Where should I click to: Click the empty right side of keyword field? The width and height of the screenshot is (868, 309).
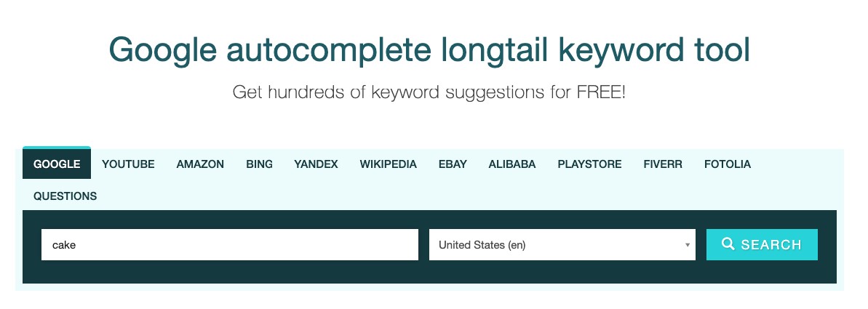click(x=327, y=245)
